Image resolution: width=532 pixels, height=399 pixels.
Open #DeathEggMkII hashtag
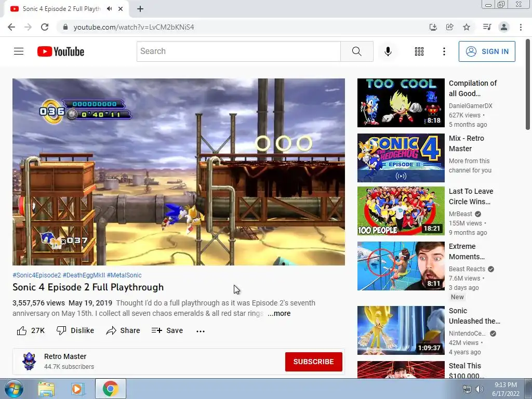84,275
